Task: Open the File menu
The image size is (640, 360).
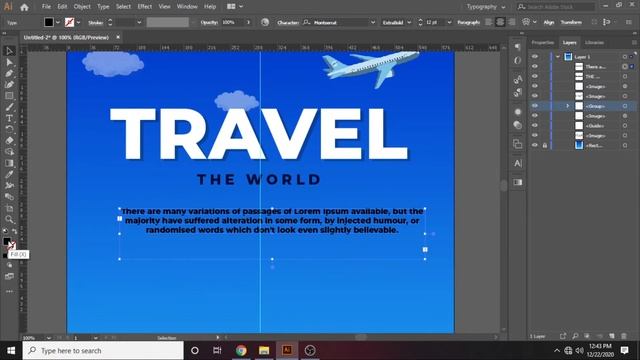Action: coord(47,7)
